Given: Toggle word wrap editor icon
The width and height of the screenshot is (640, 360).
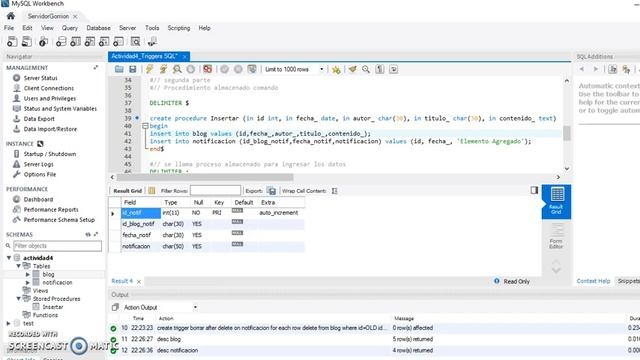Looking at the screenshot, I should pos(394,69).
